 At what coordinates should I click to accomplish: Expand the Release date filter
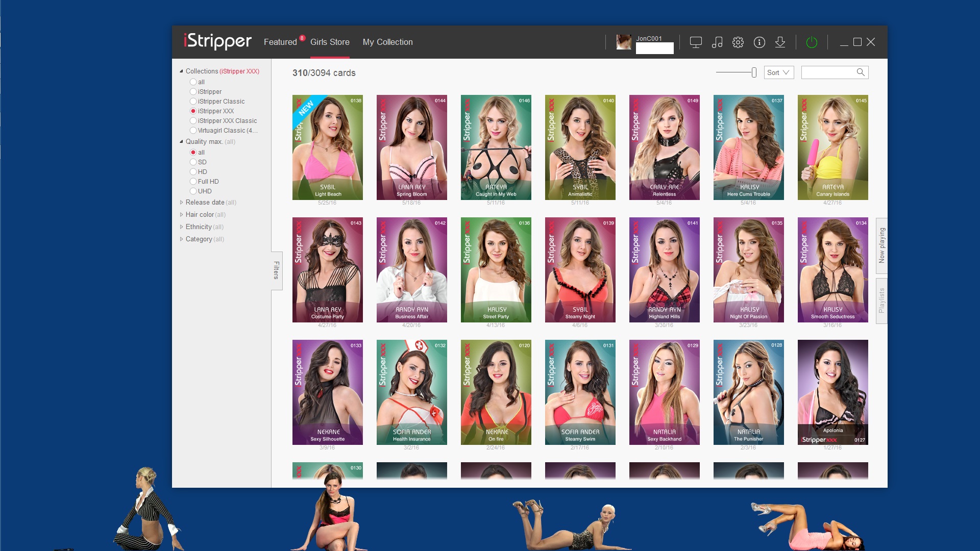pos(181,203)
